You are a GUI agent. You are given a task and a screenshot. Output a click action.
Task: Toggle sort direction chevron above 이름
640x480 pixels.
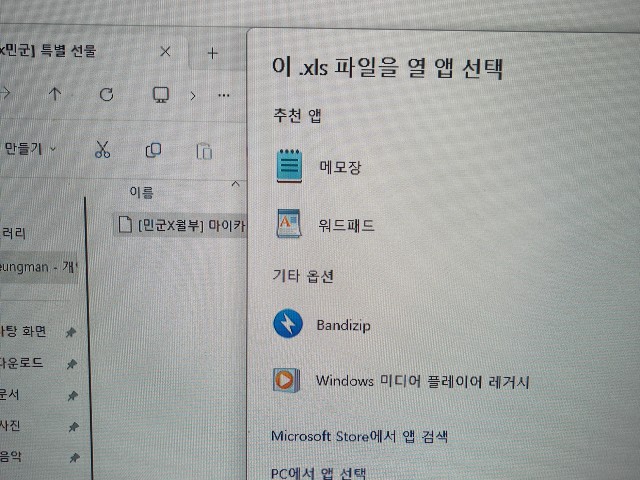236,184
